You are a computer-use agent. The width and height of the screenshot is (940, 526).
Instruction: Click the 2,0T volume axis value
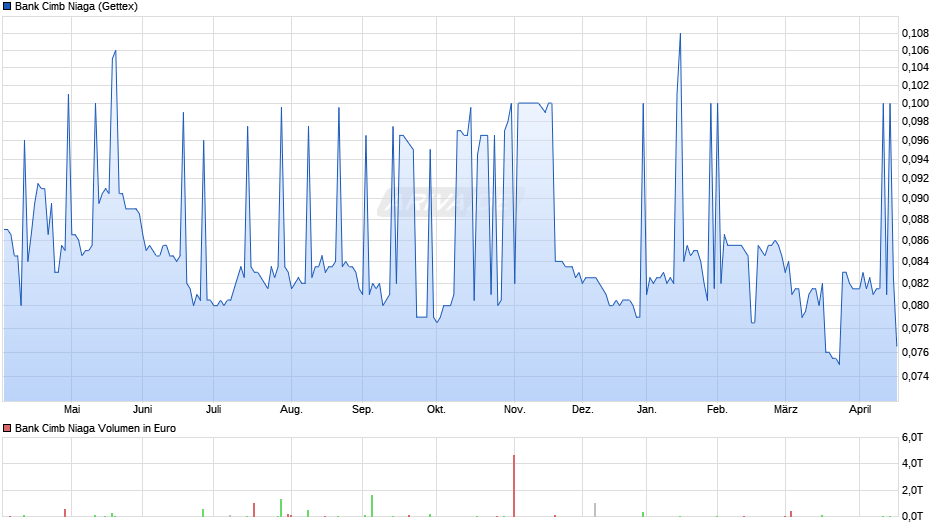912,490
